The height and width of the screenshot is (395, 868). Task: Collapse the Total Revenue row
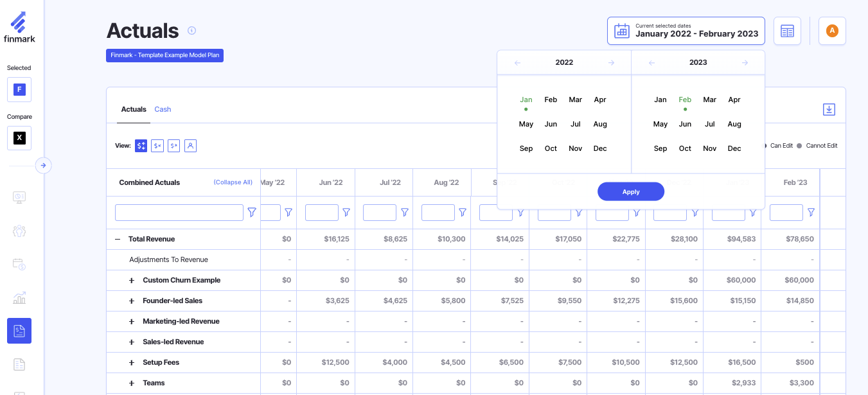(x=118, y=239)
